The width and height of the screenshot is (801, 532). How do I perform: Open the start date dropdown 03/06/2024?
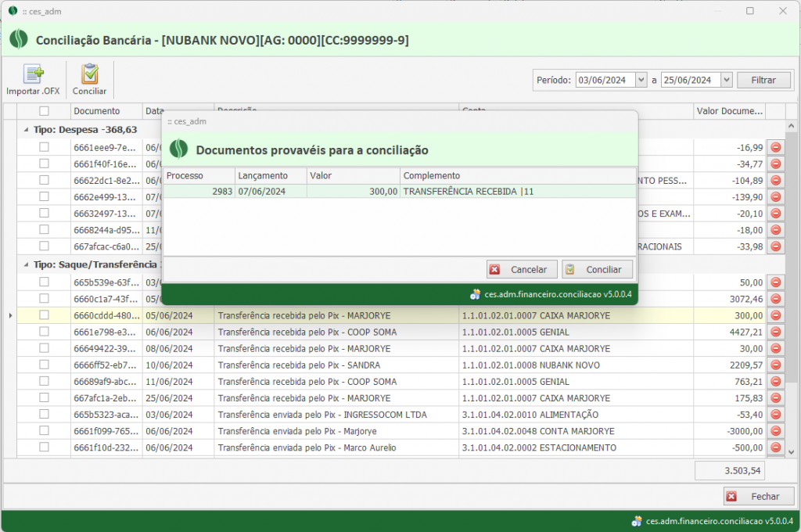pyautogui.click(x=641, y=80)
